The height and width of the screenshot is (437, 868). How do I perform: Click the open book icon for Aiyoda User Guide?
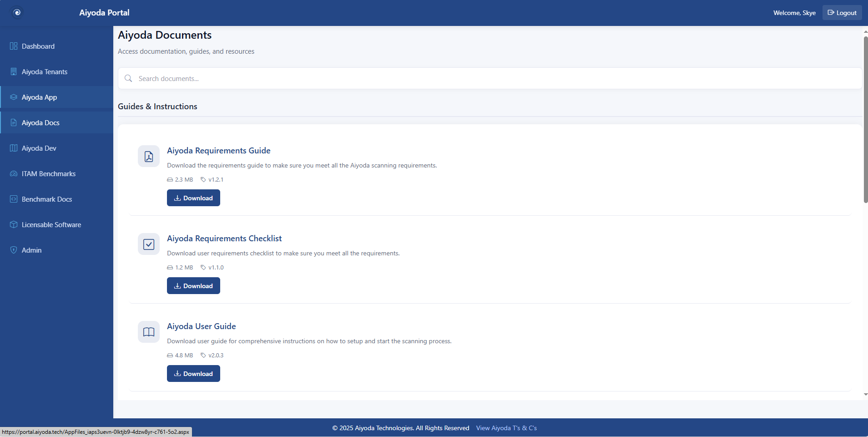tap(148, 332)
